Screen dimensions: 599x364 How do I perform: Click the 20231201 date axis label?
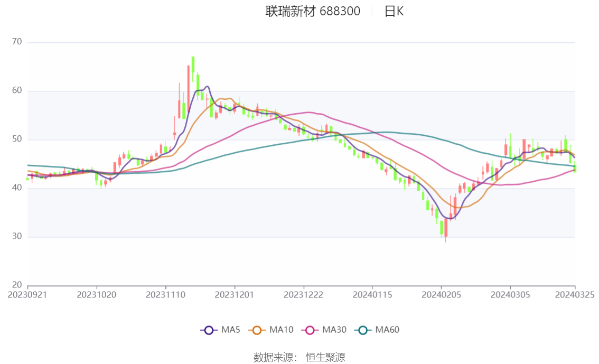point(234,295)
